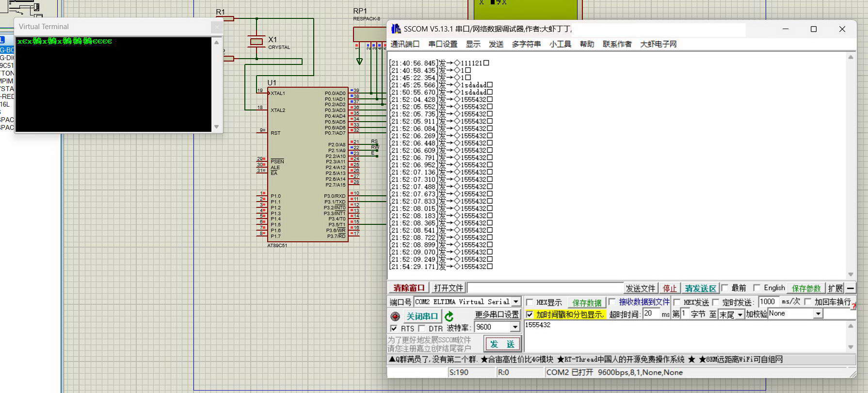Enable the HEX显示 checkbox
This screenshot has width=868, height=393.
pos(530,302)
